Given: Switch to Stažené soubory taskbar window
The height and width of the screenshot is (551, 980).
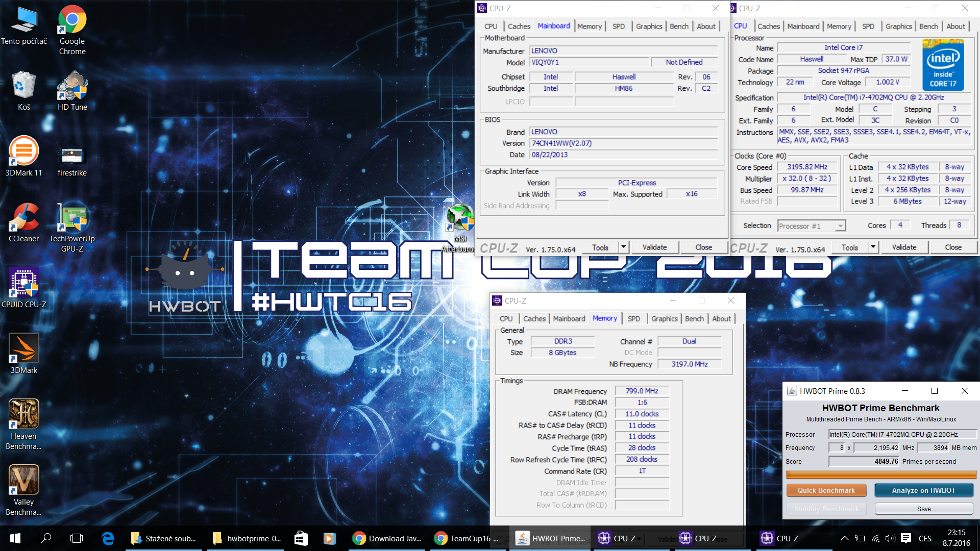Looking at the screenshot, I should 164,538.
